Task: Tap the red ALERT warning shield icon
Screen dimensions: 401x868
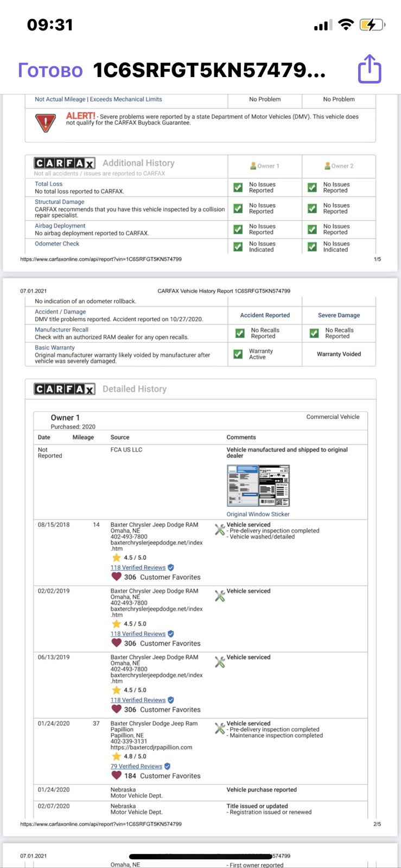Action: point(46,123)
